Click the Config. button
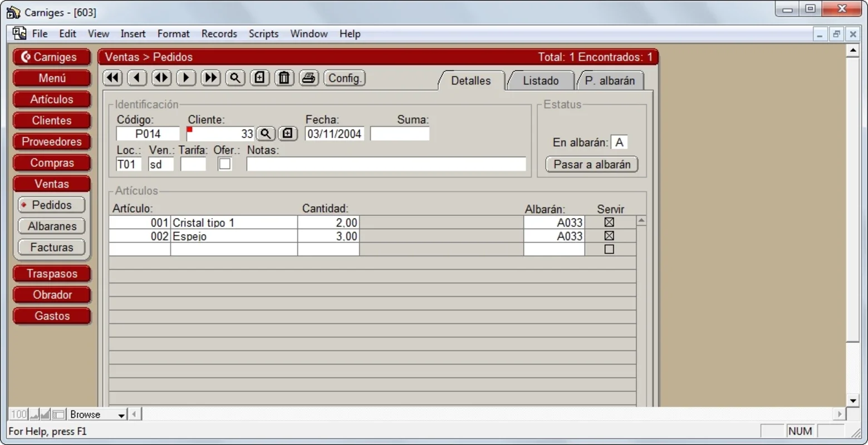Image resolution: width=868 pixels, height=445 pixels. coord(345,78)
